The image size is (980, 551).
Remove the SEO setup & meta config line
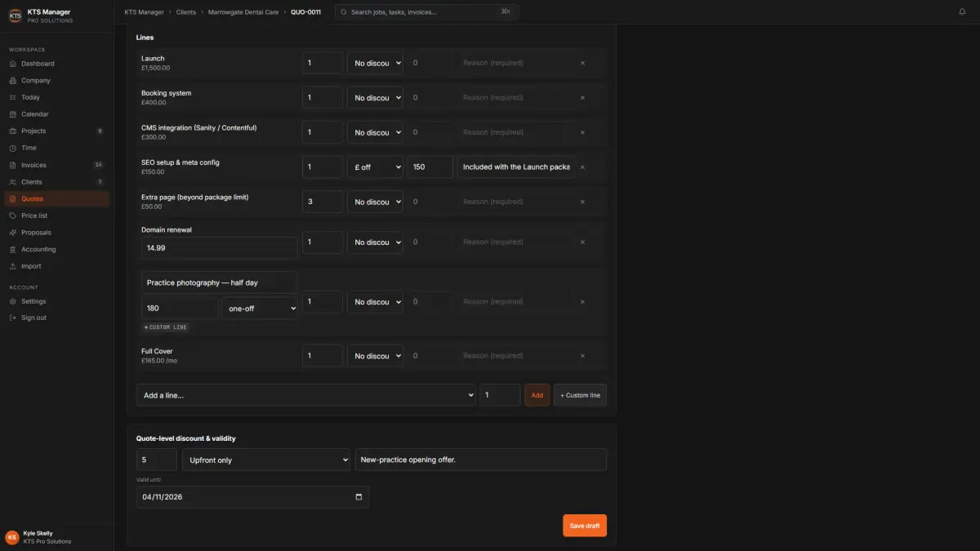pyautogui.click(x=582, y=167)
